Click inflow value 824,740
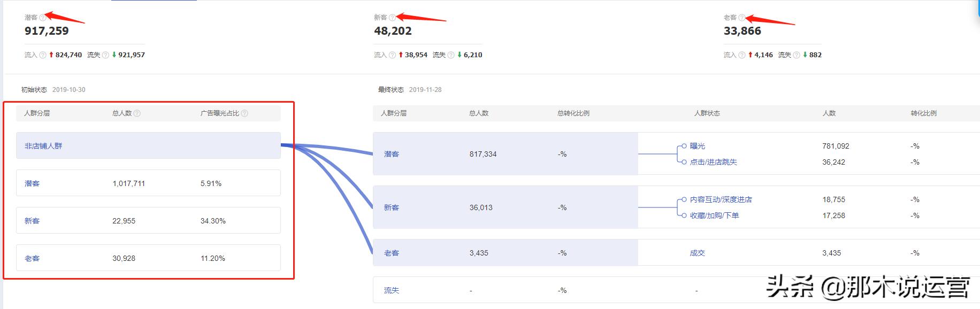This screenshot has height=309, width=980. [x=69, y=55]
